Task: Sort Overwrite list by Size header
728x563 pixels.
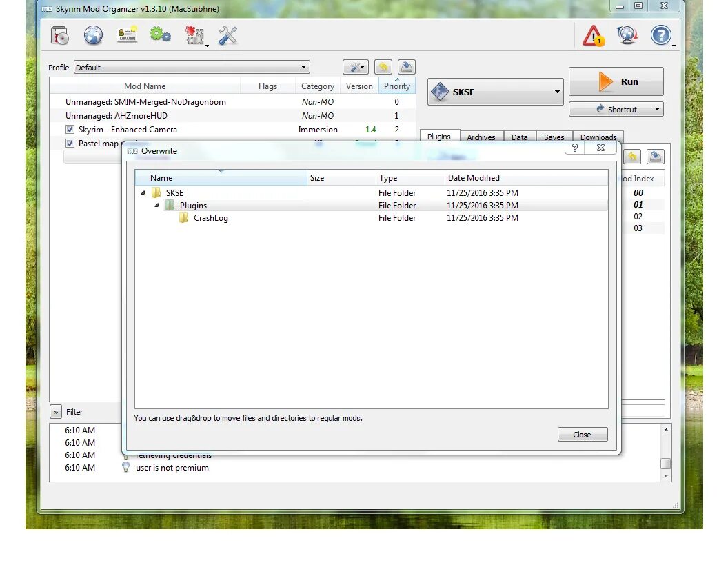Action: 341,178
